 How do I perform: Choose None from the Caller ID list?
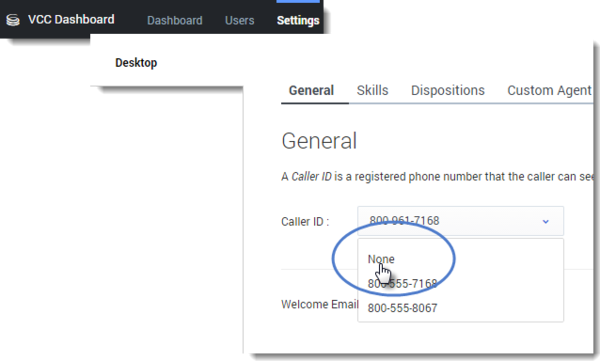point(381,259)
